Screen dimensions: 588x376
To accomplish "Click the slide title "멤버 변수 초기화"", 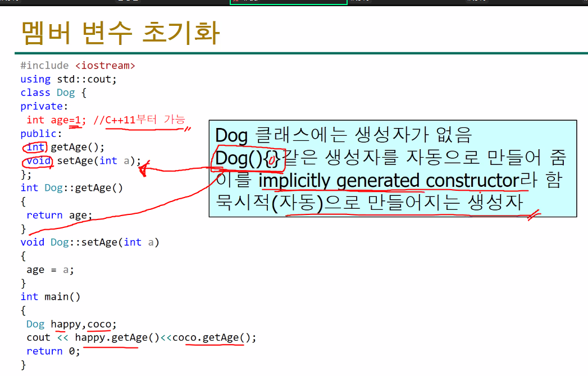I will click(x=120, y=33).
